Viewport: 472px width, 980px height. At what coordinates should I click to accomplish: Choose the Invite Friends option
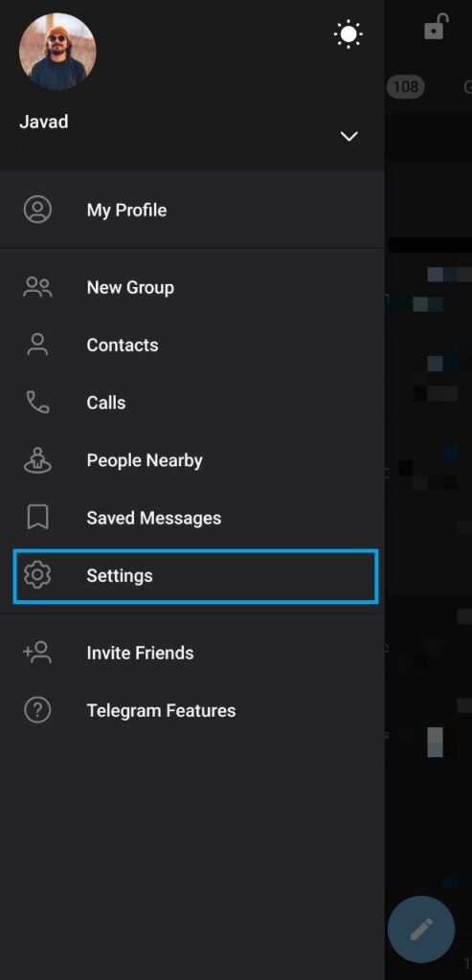pyautogui.click(x=192, y=653)
